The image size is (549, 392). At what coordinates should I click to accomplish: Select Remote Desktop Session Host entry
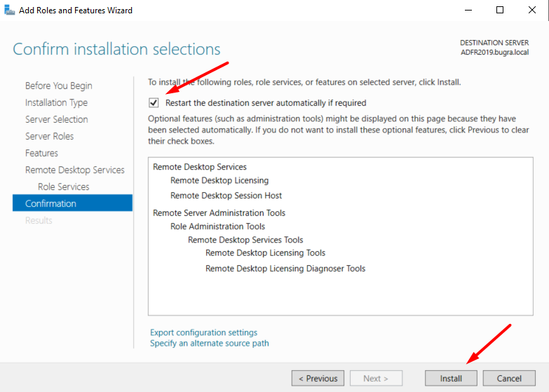click(226, 196)
